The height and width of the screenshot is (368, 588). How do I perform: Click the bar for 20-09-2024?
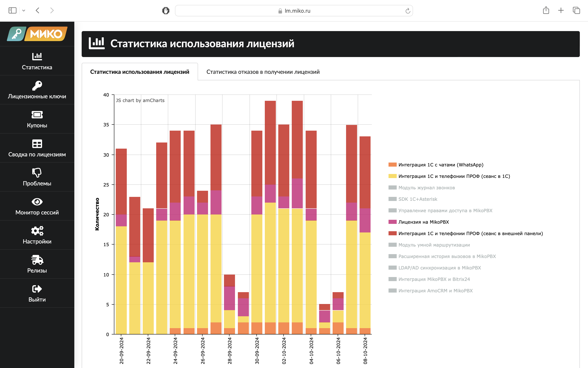click(x=121, y=241)
